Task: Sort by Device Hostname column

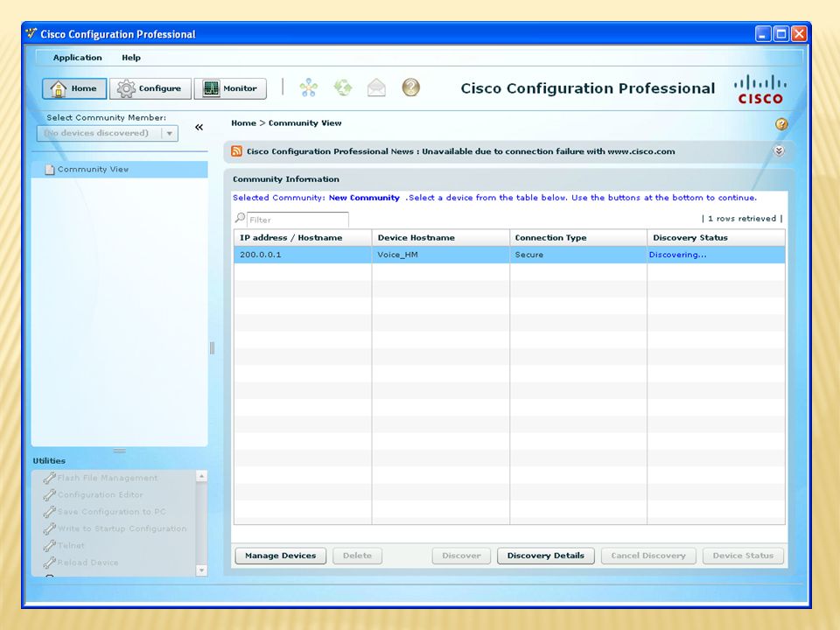Action: click(440, 238)
